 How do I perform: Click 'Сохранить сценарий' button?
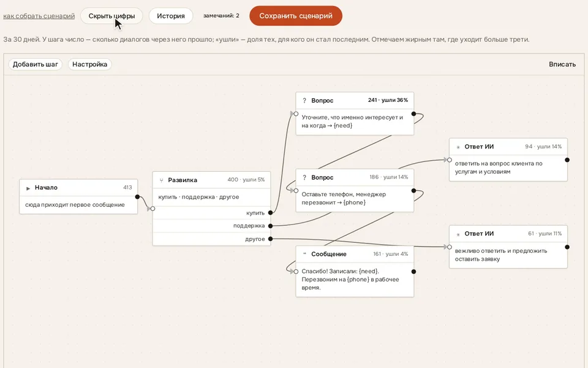pos(296,16)
